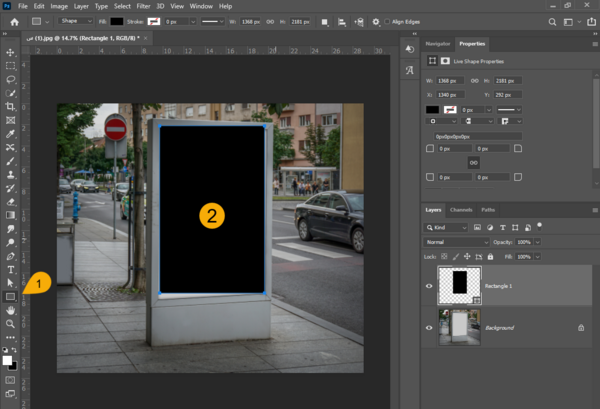The width and height of the screenshot is (600, 409).
Task: Click the Home button in options bar
Action: click(x=15, y=22)
